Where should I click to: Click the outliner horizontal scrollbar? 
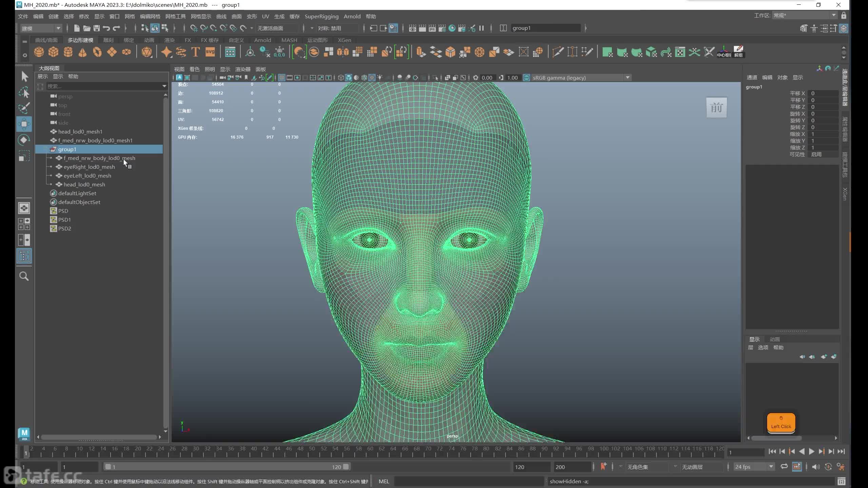pyautogui.click(x=99, y=437)
